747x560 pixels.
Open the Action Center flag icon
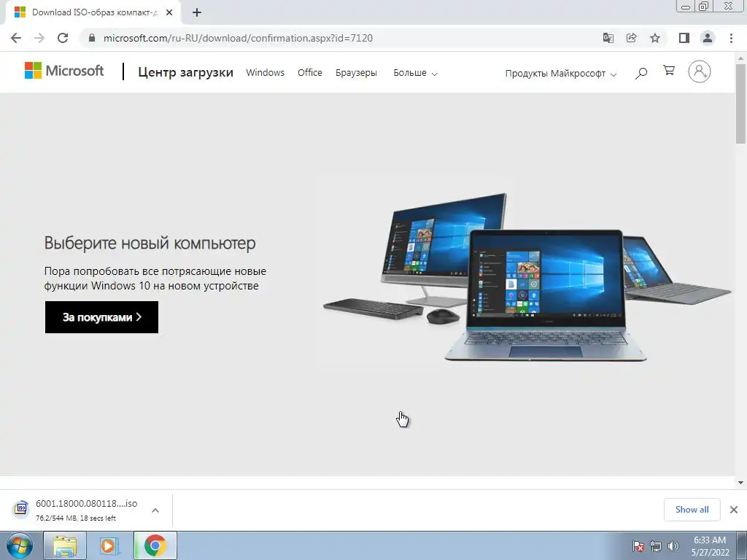(x=638, y=546)
